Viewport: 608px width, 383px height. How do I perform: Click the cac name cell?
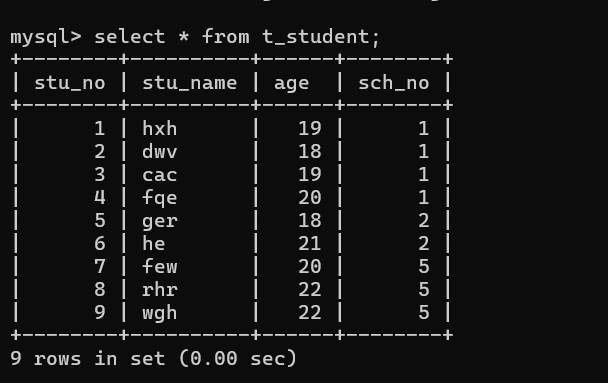pyautogui.click(x=160, y=175)
